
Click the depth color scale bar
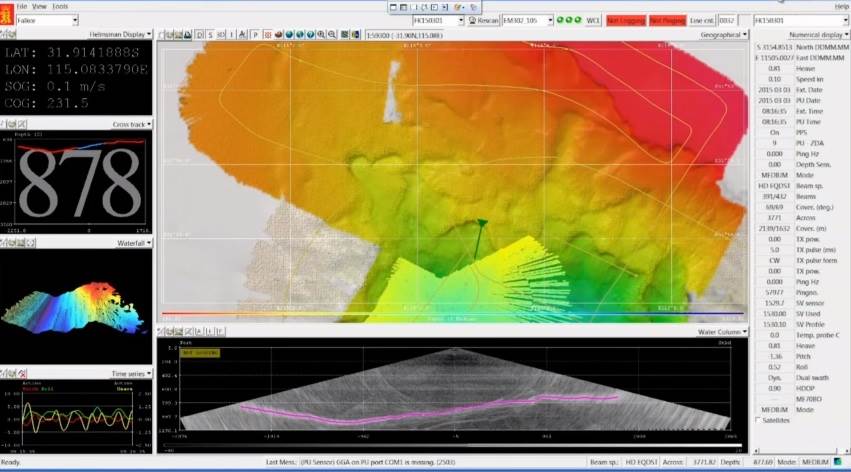(455, 313)
